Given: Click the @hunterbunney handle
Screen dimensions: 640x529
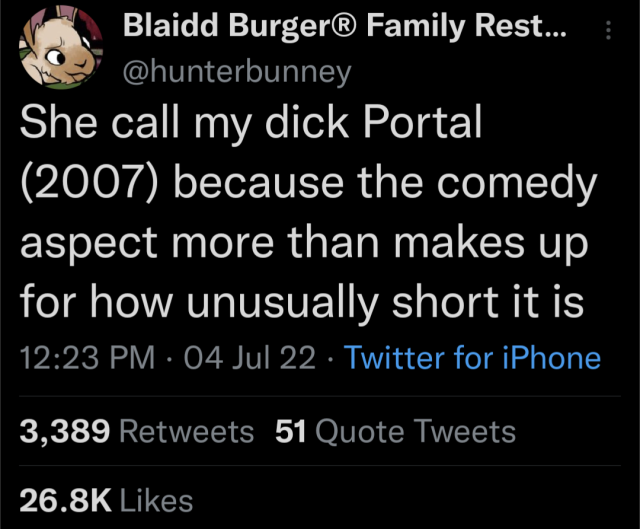Looking at the screenshot, I should (x=237, y=72).
